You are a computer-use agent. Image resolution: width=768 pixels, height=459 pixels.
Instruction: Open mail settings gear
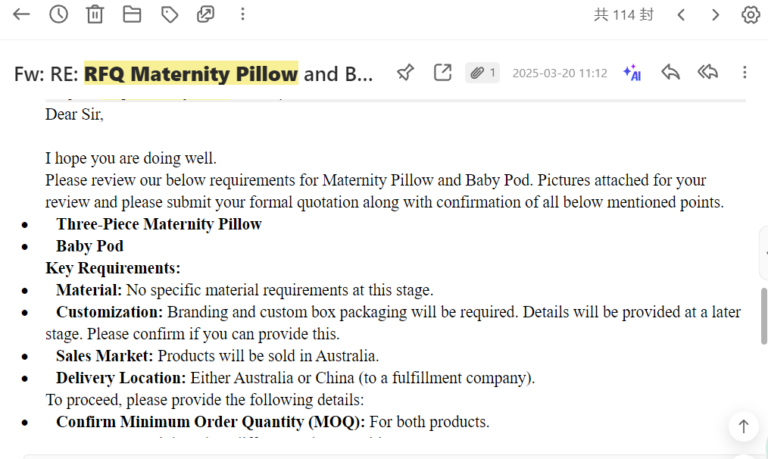tap(750, 14)
